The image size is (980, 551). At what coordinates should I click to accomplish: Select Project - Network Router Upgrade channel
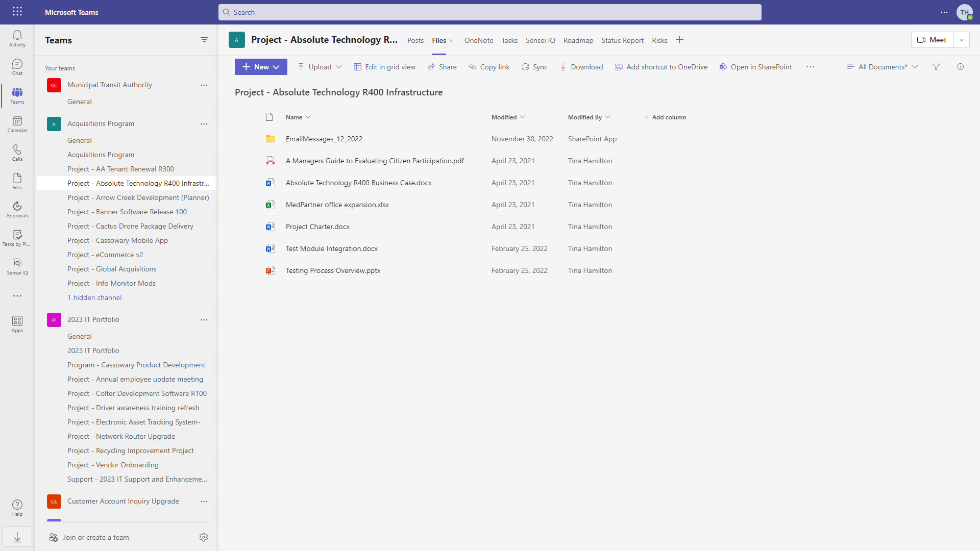pyautogui.click(x=121, y=436)
